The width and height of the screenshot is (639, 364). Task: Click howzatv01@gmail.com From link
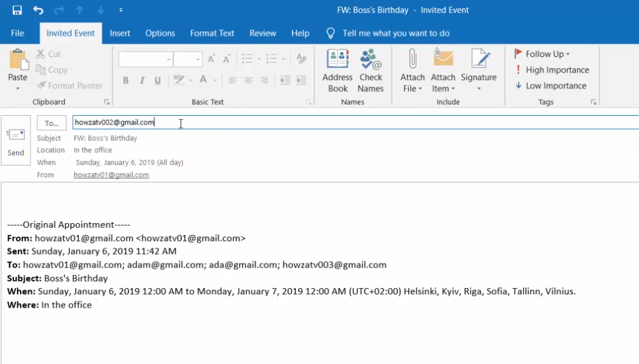[111, 175]
